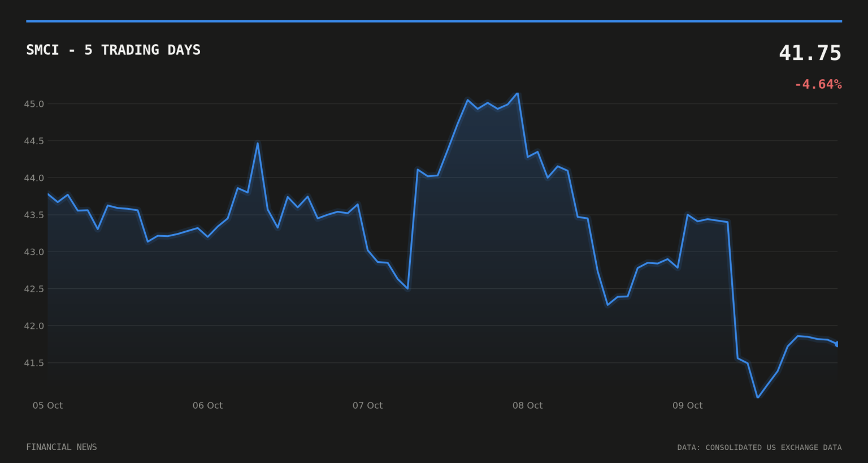Image resolution: width=868 pixels, height=463 pixels.
Task: Click the -4.64% change value
Action: coord(818,84)
